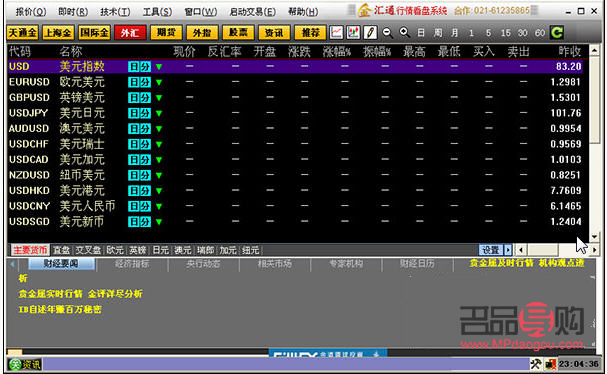
Task: Click the horizontal scrollbar thumb near 设置
Action: point(543,250)
